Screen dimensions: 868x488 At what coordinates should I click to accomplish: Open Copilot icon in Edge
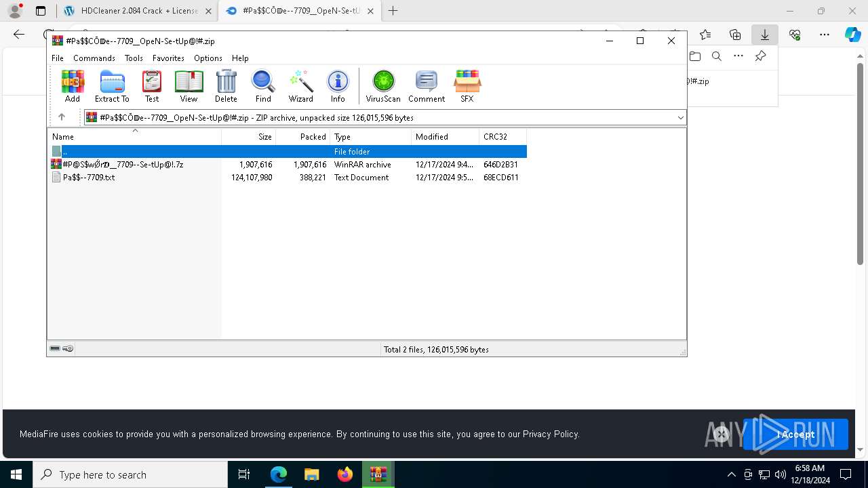coord(852,35)
